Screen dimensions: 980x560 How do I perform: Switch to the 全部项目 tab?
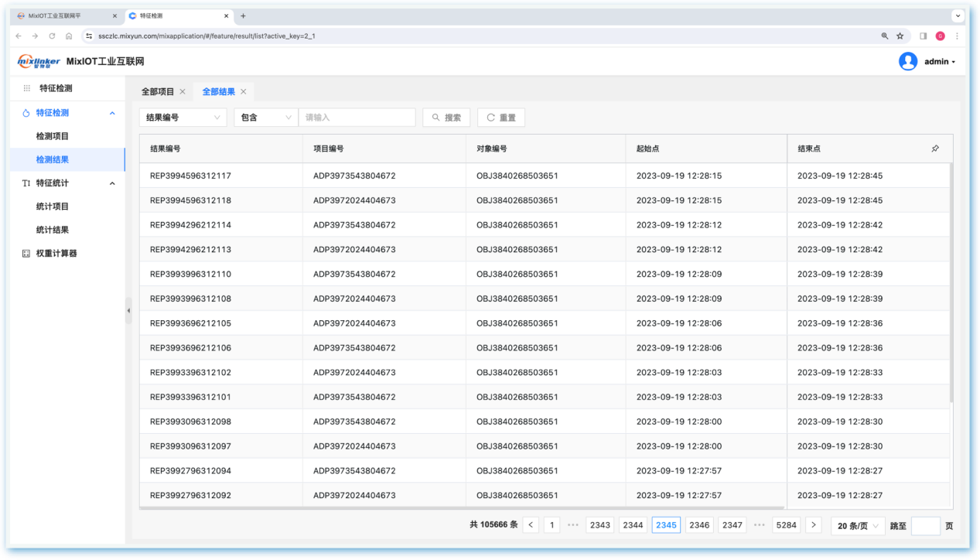[158, 91]
